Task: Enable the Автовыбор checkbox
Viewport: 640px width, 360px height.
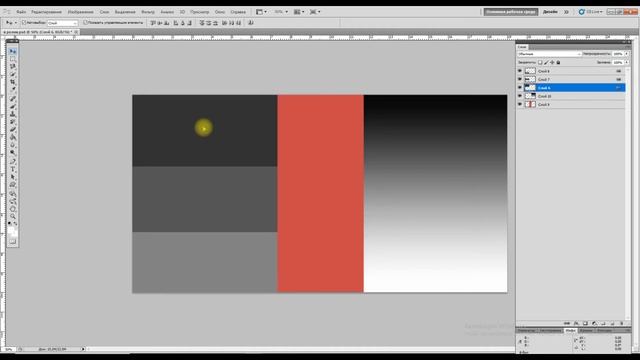Action: (x=24, y=22)
